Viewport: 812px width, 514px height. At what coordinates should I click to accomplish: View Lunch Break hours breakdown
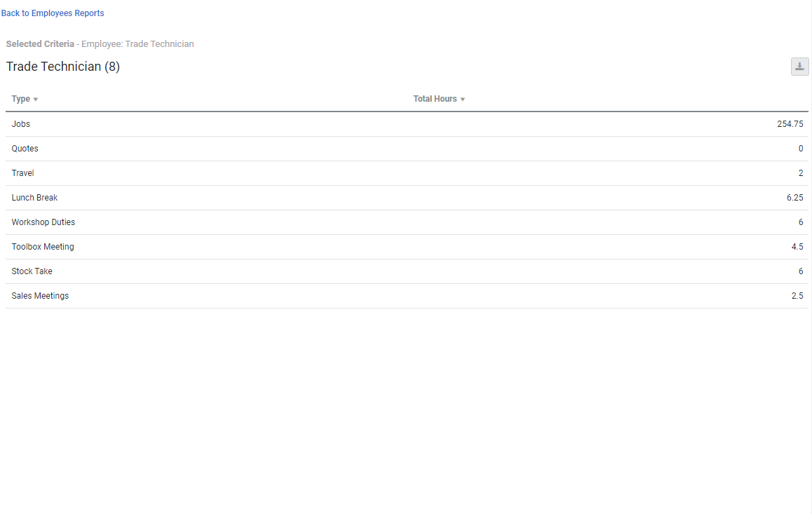pos(34,197)
